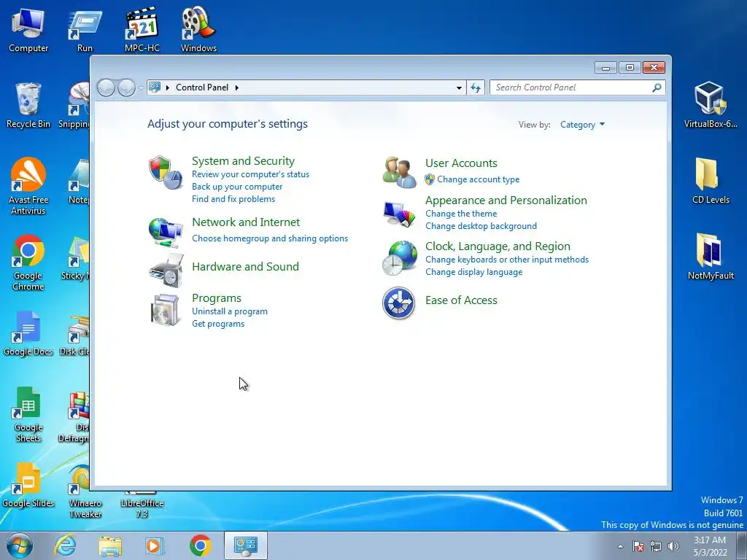Select the Google Slides desktop shortcut

[x=28, y=485]
